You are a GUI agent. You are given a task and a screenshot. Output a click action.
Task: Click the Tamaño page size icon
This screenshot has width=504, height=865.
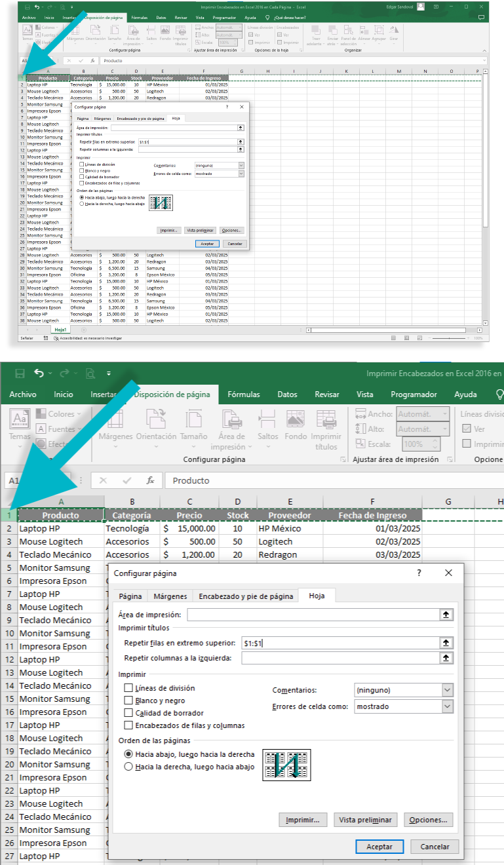[193, 424]
